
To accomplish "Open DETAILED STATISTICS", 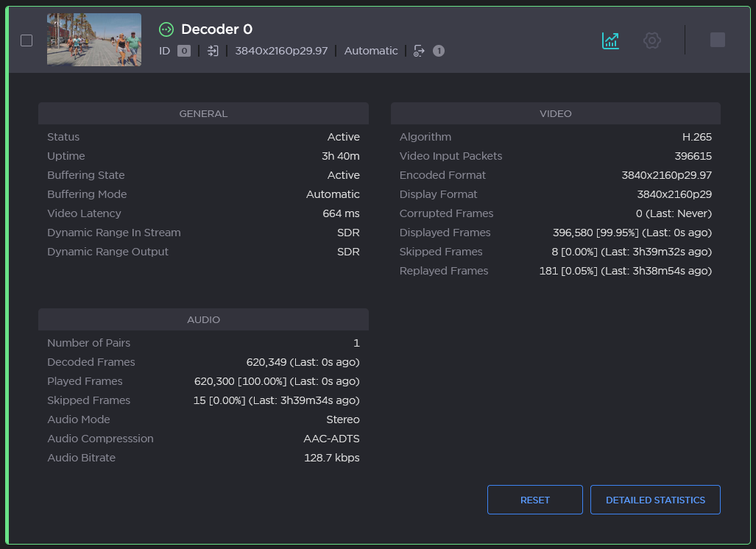I will (655, 500).
